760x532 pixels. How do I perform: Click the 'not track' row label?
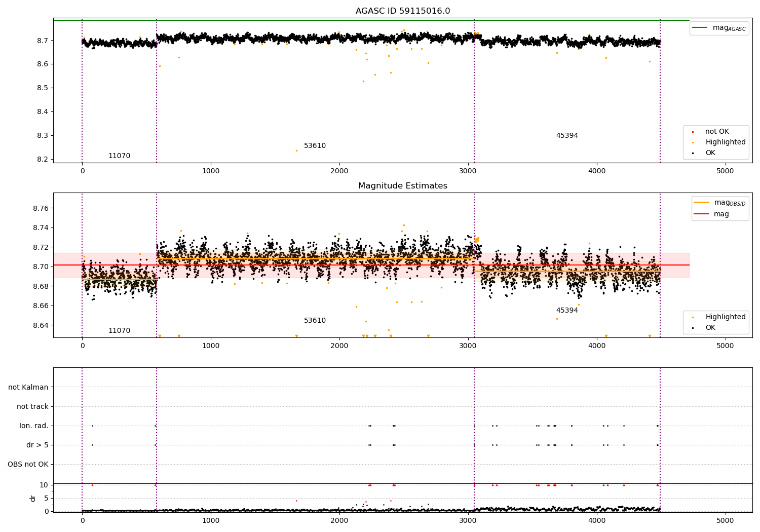click(x=32, y=406)
